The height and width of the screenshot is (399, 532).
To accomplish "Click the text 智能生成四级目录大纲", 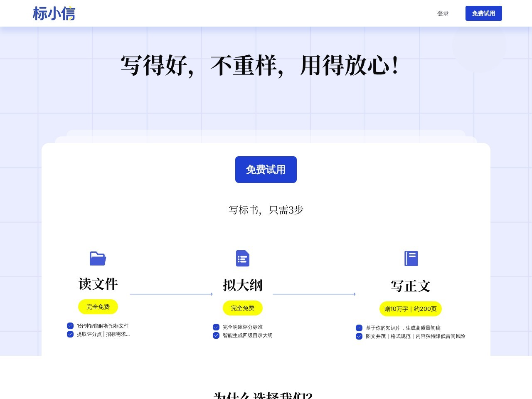I will tap(248, 335).
